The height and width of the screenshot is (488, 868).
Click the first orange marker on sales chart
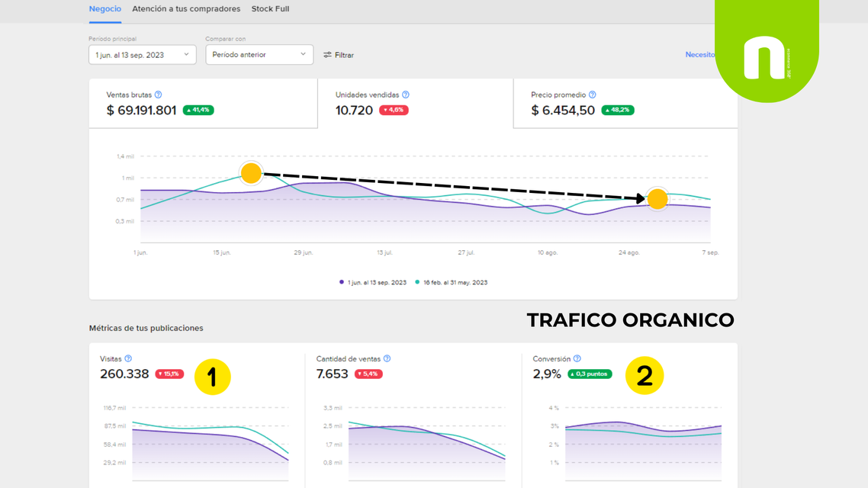251,173
